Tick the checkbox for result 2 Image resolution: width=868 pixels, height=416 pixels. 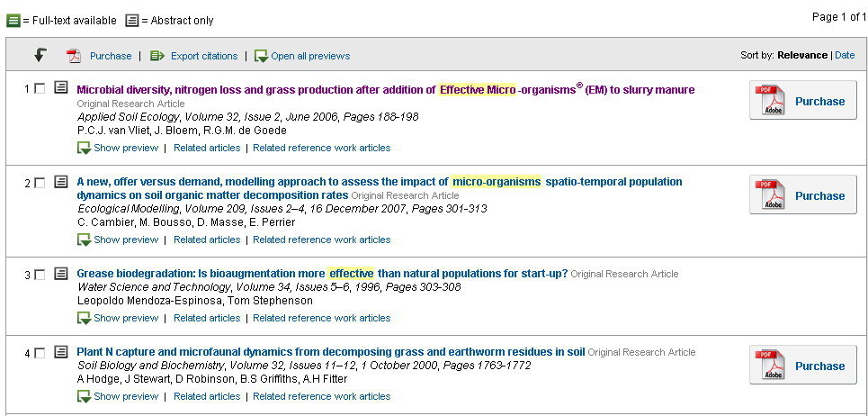tap(40, 183)
